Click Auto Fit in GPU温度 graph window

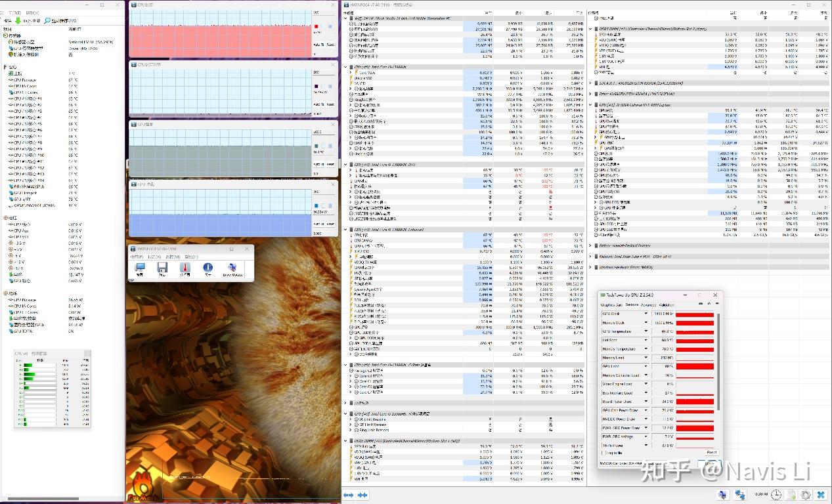(x=318, y=164)
